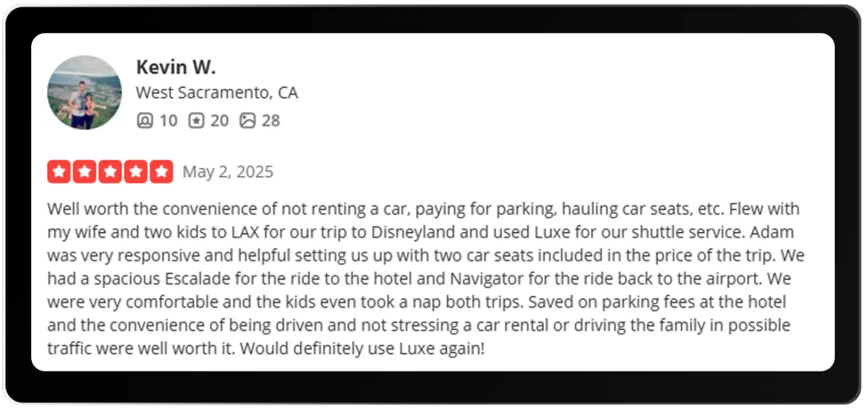Image resolution: width=868 pixels, height=409 pixels.
Task: Click the West Sacramento, CA location text
Action: coord(217,93)
